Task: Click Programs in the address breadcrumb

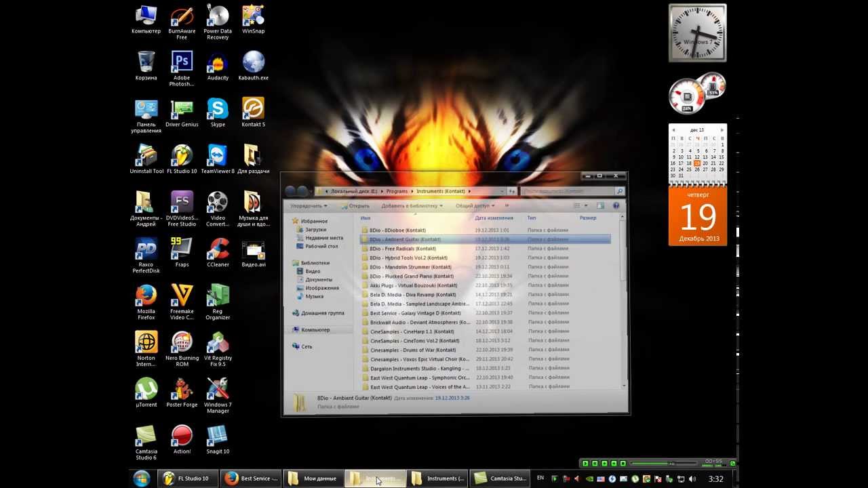Action: (397, 191)
